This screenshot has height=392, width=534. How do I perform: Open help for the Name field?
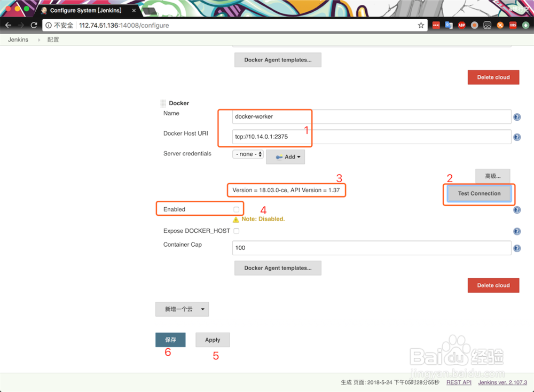tap(517, 117)
